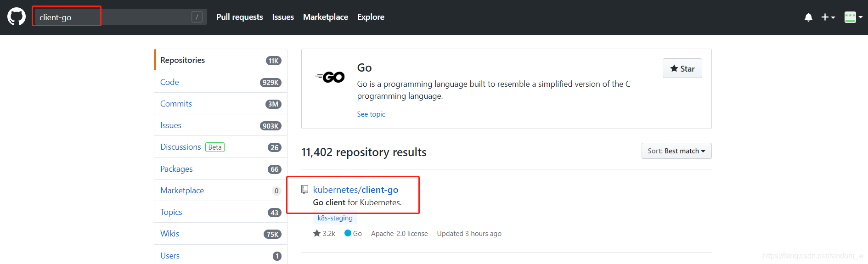Screen dimensions: 868x264
Task: Open Marketplace in the top navigation bar
Action: (x=326, y=17)
